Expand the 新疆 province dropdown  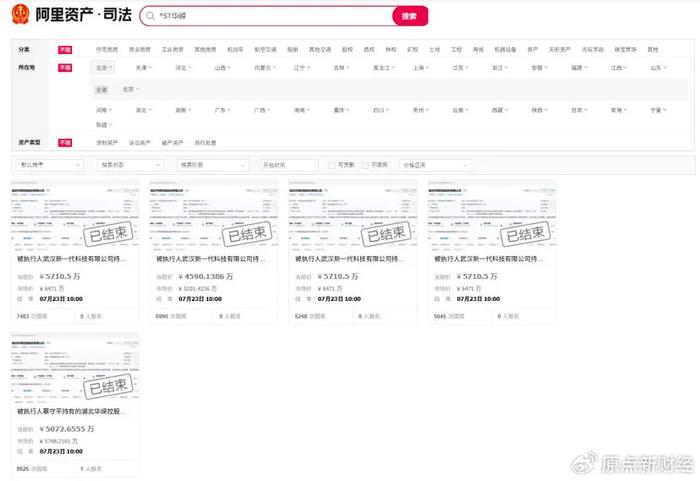[104, 125]
